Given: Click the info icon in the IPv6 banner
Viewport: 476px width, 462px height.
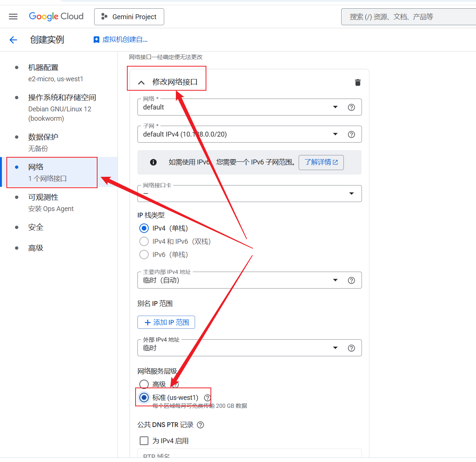Looking at the screenshot, I should [153, 162].
